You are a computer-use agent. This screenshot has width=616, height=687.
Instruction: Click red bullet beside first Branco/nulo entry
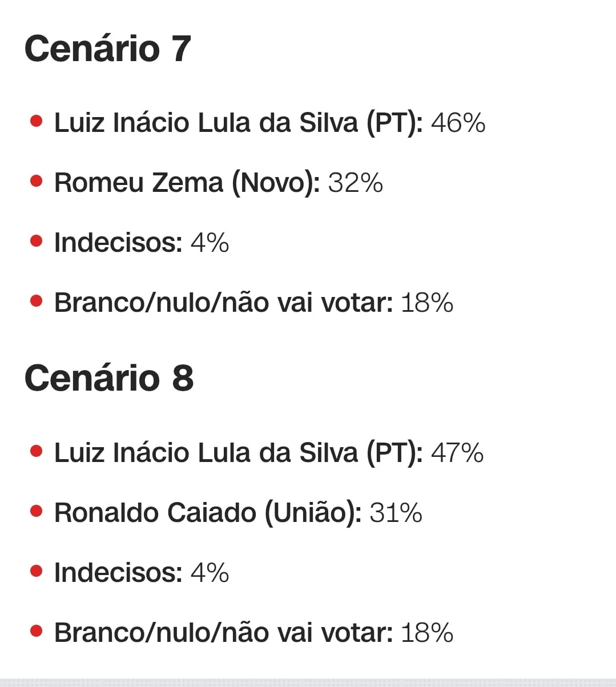coord(37,301)
